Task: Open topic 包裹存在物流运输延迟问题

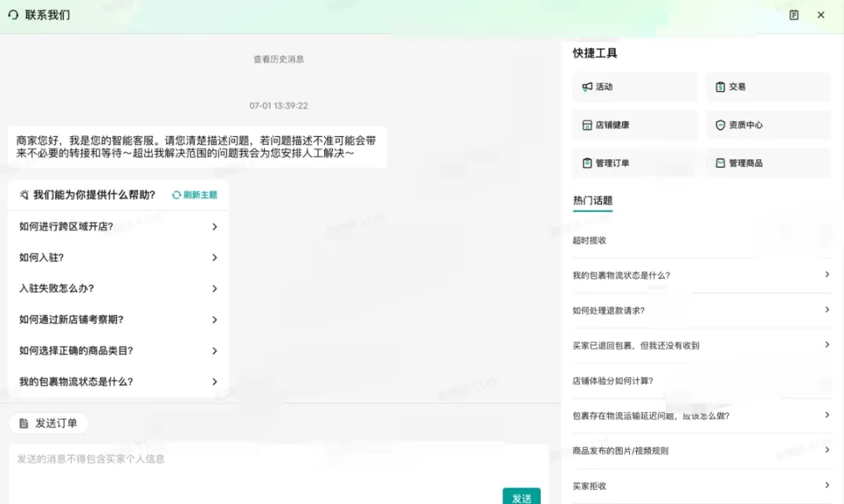Action: [702, 416]
